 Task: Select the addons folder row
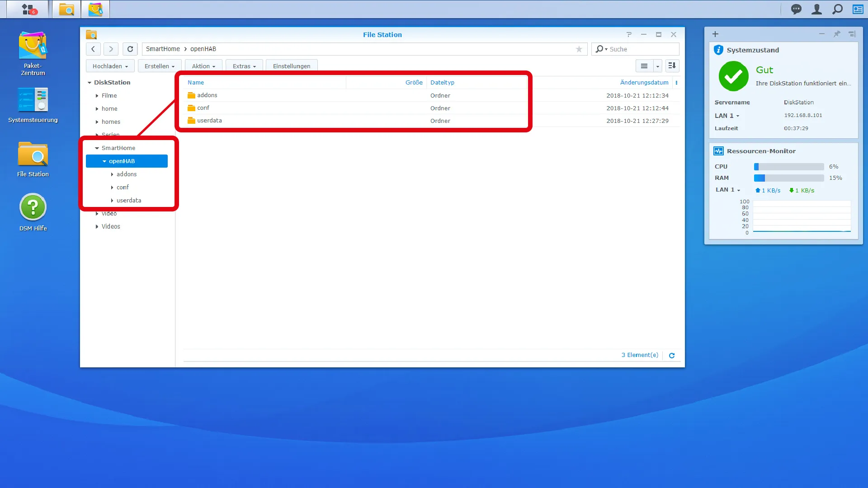[x=431, y=95]
